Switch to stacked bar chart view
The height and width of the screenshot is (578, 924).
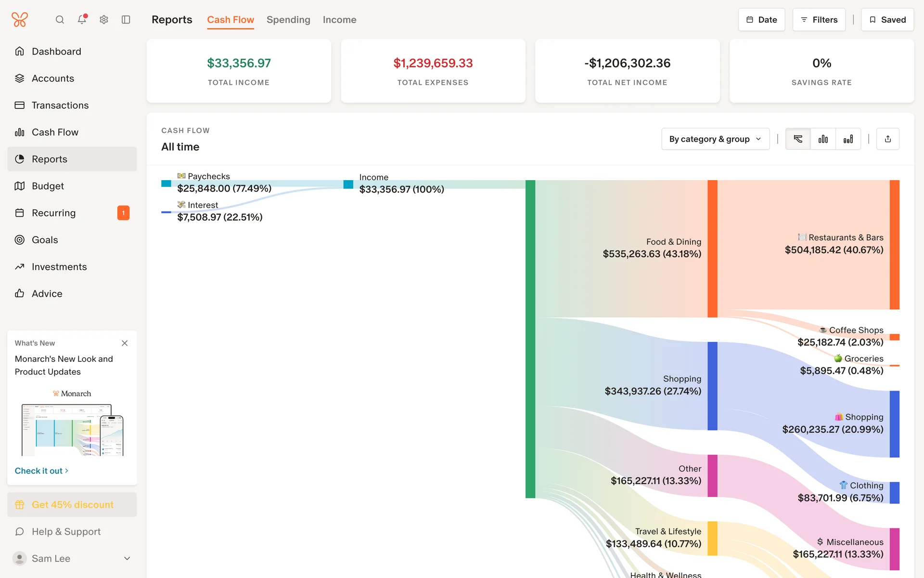848,139
